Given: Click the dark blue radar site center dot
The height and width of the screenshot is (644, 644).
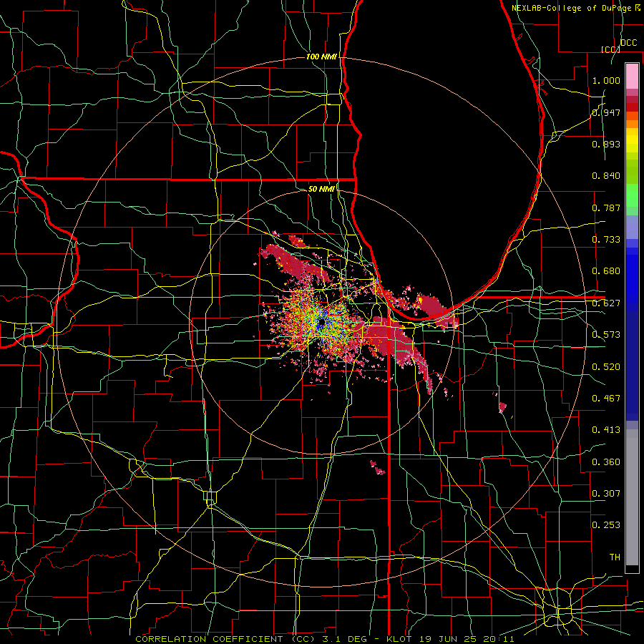Looking at the screenshot, I should click(x=321, y=323).
